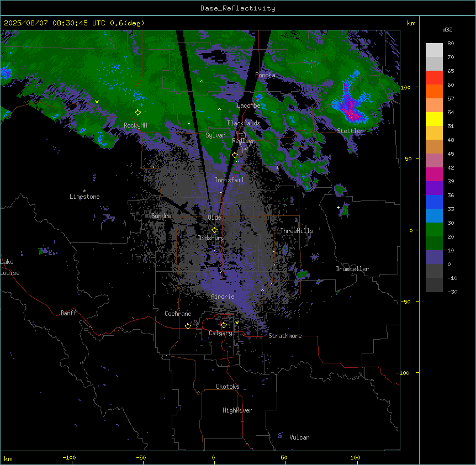The height and width of the screenshot is (465, 476).
Task: Click the yellow diamond marker near RedDeer
Action: (x=235, y=155)
